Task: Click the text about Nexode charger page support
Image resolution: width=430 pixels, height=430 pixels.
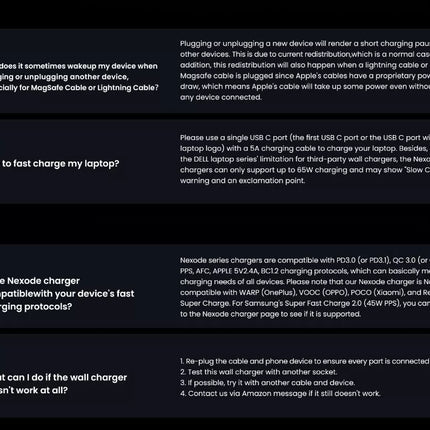Action: click(270, 314)
